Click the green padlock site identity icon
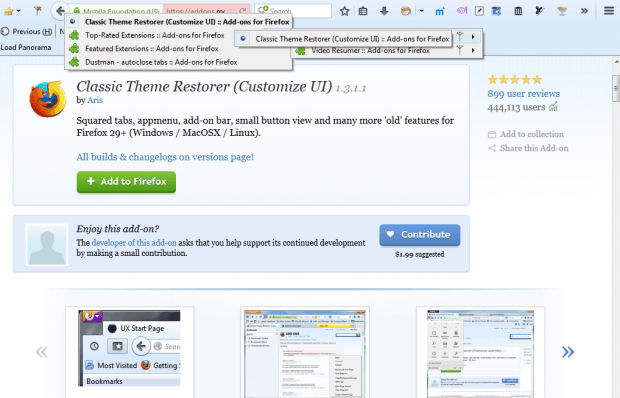Screen dimensions: 620x398 [77, 11]
